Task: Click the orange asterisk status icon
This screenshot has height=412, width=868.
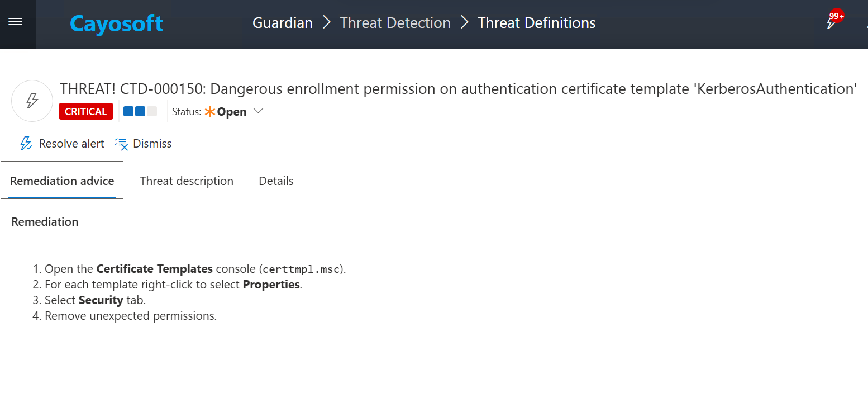Action: (210, 112)
